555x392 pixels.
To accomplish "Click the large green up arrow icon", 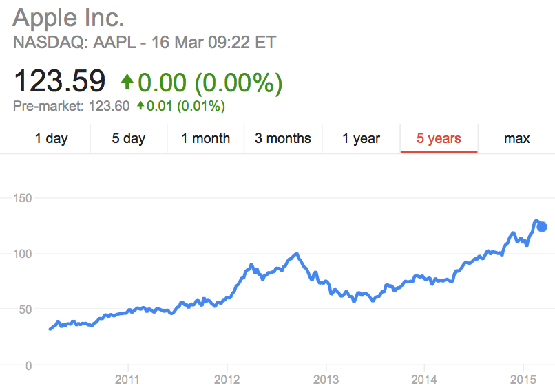I will (x=127, y=83).
